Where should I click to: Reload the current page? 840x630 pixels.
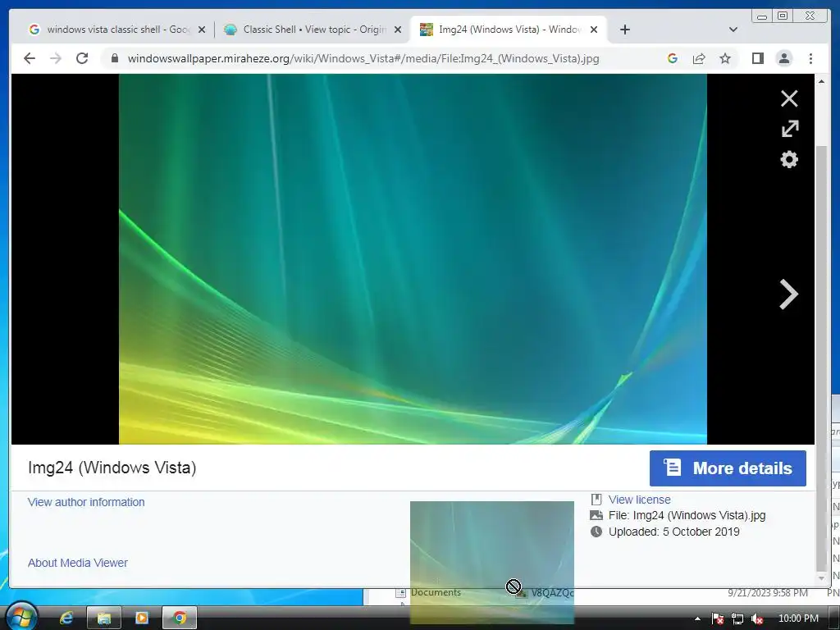82,58
